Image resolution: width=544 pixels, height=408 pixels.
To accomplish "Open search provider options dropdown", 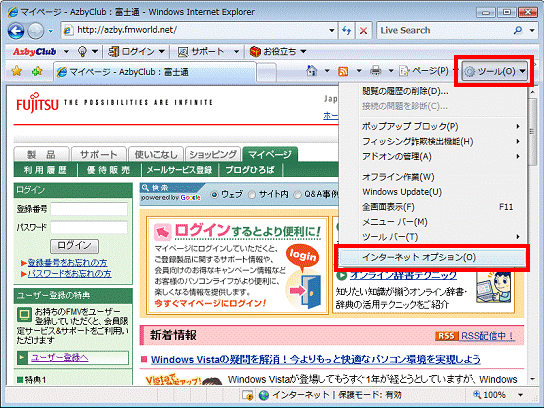I will (532, 31).
